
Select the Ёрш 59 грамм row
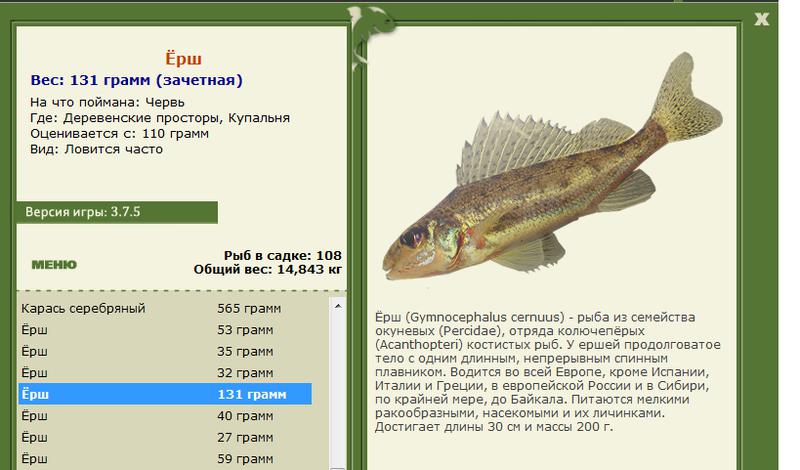tap(165, 458)
